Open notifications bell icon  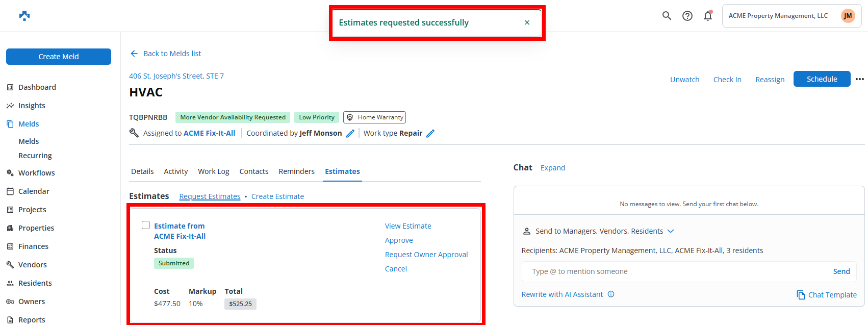708,16
